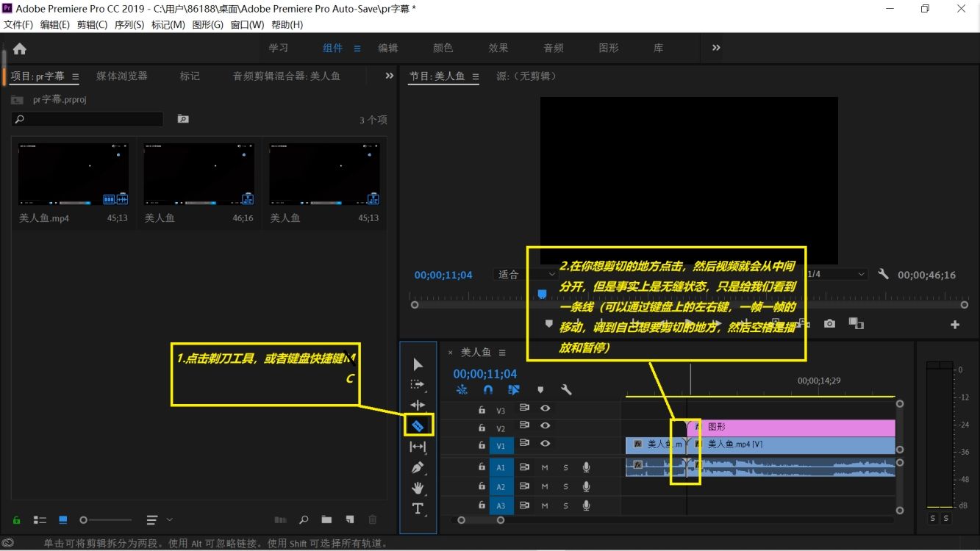Open the 文件(F) menu
Viewport: 980px width, 551px height.
[x=18, y=24]
